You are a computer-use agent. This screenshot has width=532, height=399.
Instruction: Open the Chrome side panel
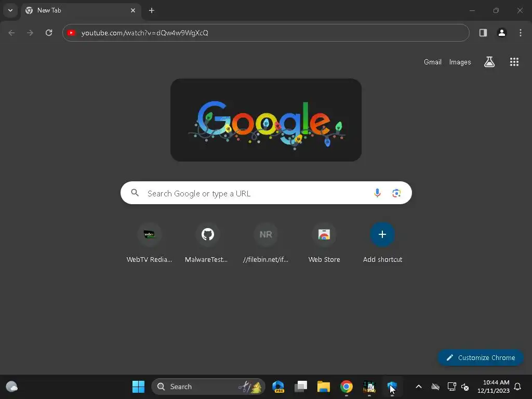click(x=483, y=33)
